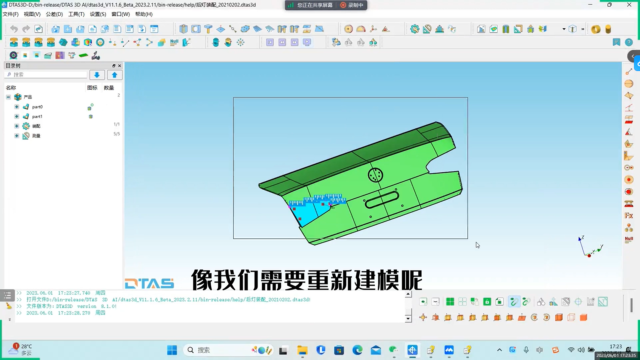
Task: Toggle part0 visibility icon in 图标 column
Action: coord(90,107)
